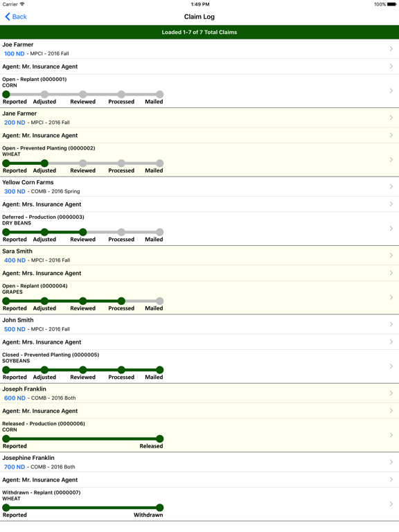Open Replant 0000004 Grapes claim chevron
399x532 pixels.
click(391, 297)
